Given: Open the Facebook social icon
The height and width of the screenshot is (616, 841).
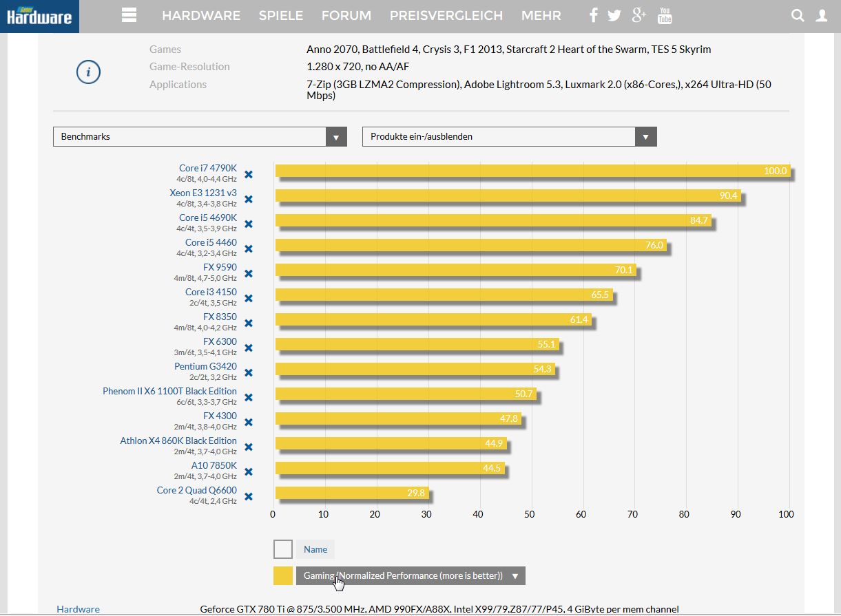Looking at the screenshot, I should click(x=594, y=15).
